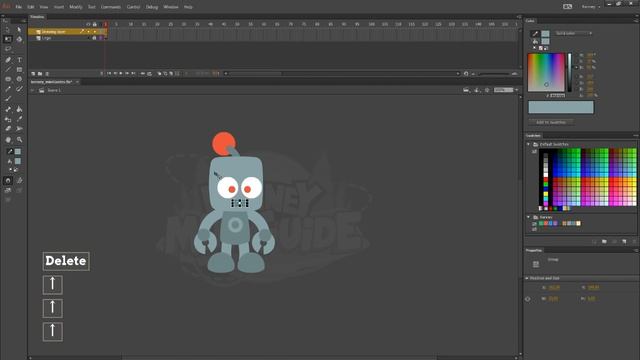The image size is (640, 360).
Task: Toggle the eye show/hide all layers header
Action: tap(88, 24)
